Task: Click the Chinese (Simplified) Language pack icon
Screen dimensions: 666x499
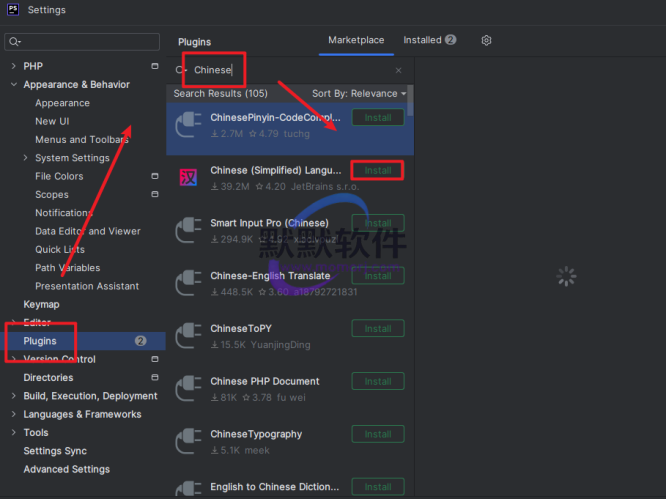Action: pos(188,178)
